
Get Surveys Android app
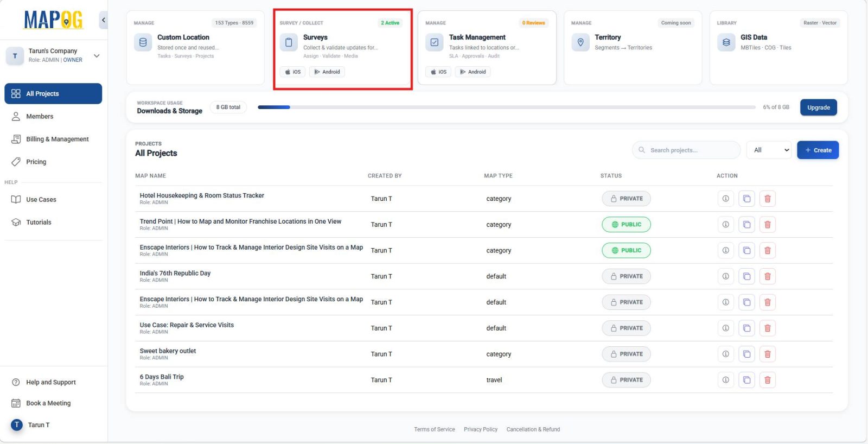[x=327, y=72]
